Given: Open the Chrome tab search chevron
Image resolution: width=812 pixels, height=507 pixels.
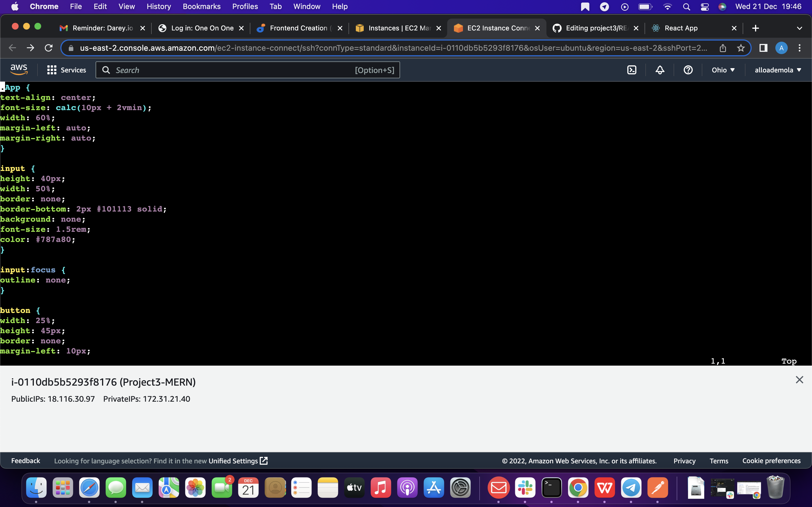Looking at the screenshot, I should (800, 28).
